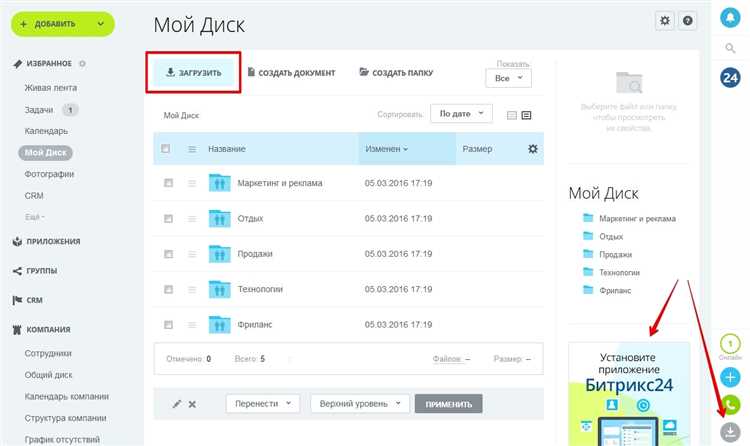Open the Все filter dropdown
The width and height of the screenshot is (750, 446).
pos(508,78)
